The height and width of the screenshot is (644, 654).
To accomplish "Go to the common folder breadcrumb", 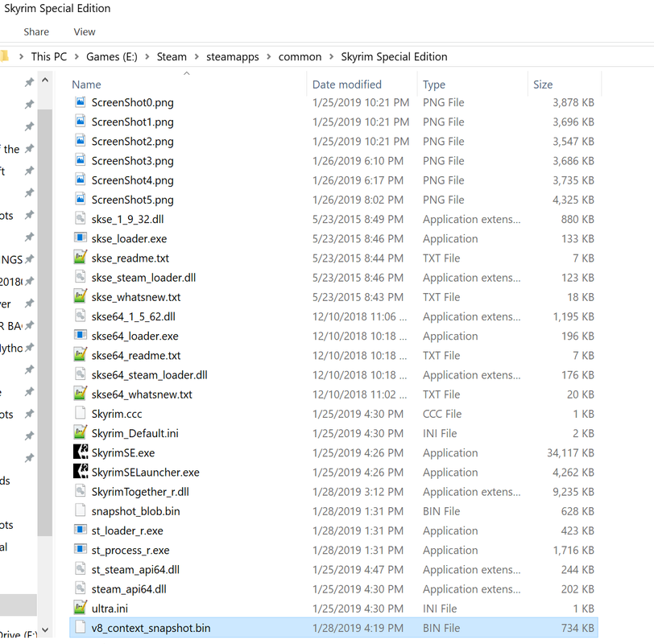I will 300,56.
